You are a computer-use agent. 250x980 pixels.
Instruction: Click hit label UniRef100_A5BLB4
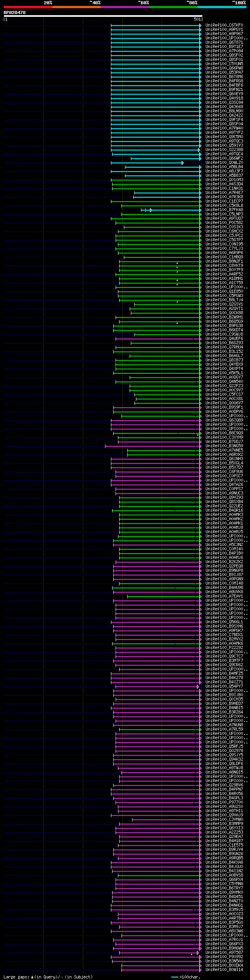pyautogui.click(x=224, y=167)
